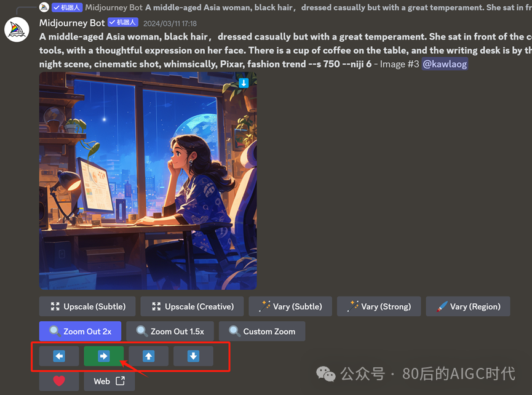This screenshot has height=395, width=532.
Task: Select Zoom Out 2x
Action: coord(80,331)
